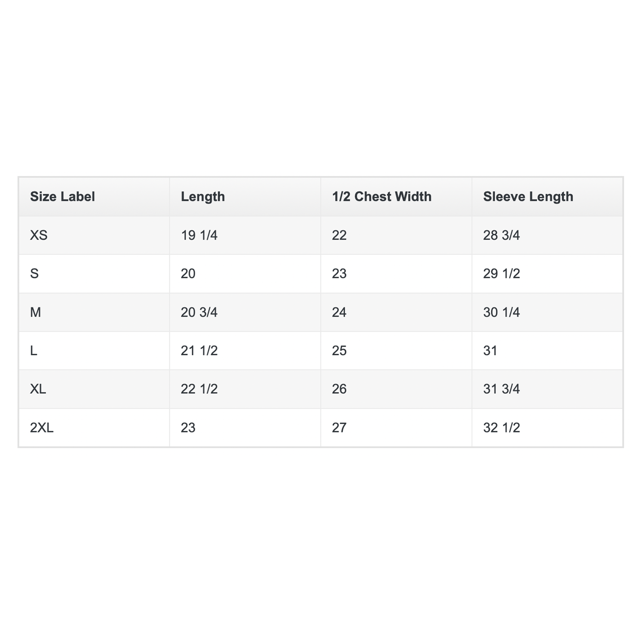Select the 2XL size label cell
This screenshot has width=644, height=644.
click(x=42, y=428)
